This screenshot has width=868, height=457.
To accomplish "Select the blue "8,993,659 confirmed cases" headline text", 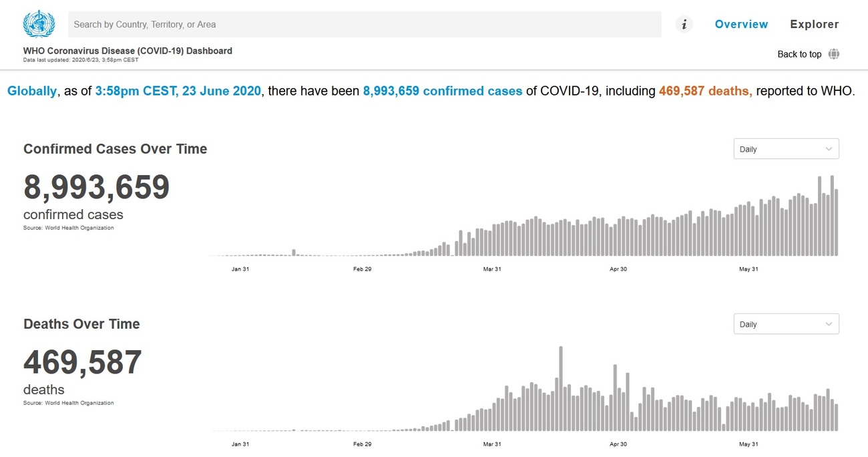I will 442,91.
